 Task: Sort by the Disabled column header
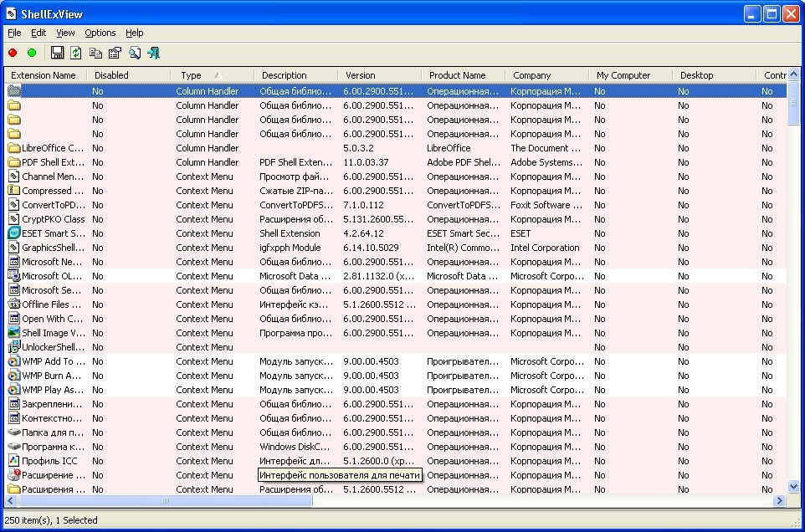(x=128, y=75)
